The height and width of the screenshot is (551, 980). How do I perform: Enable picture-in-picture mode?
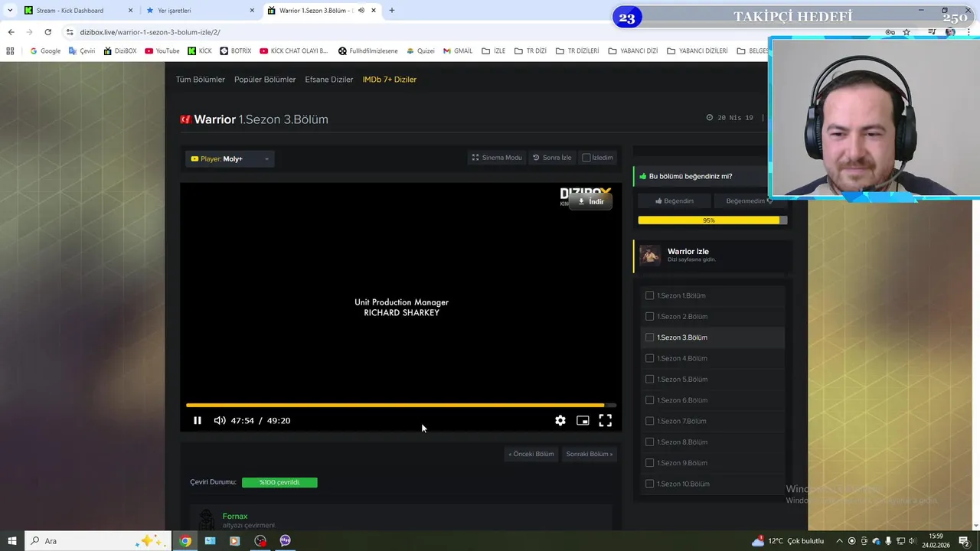click(x=583, y=420)
